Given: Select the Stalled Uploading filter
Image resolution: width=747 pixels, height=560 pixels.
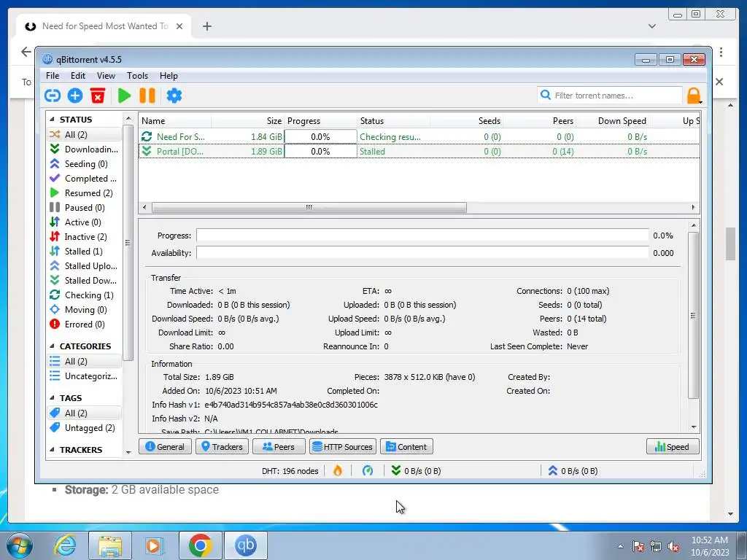Looking at the screenshot, I should click(85, 265).
